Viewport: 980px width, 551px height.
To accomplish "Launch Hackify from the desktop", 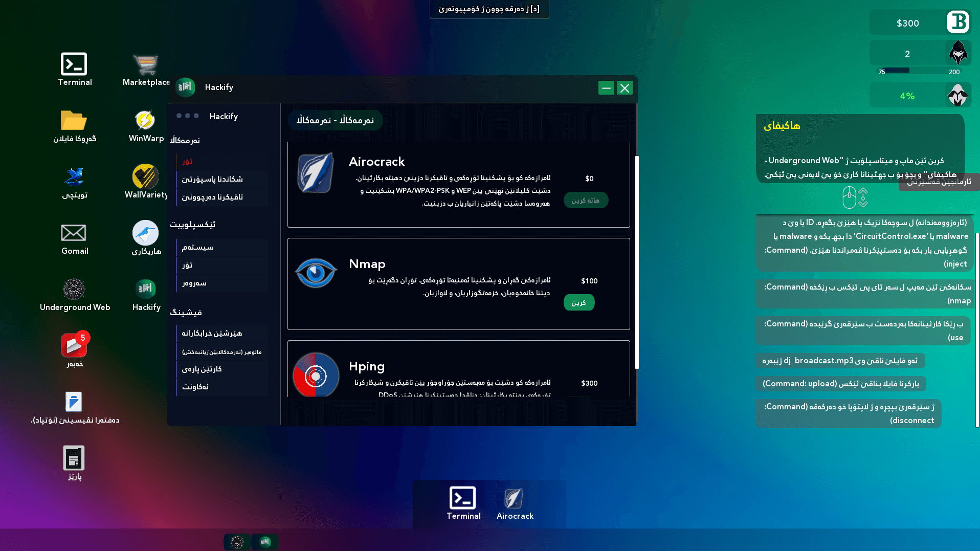I will click(x=146, y=289).
